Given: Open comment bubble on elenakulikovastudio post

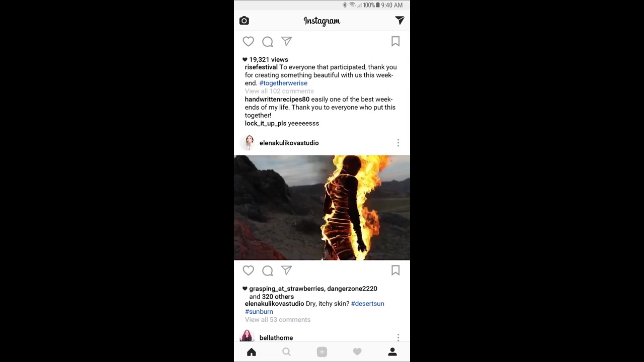Looking at the screenshot, I should tap(268, 271).
